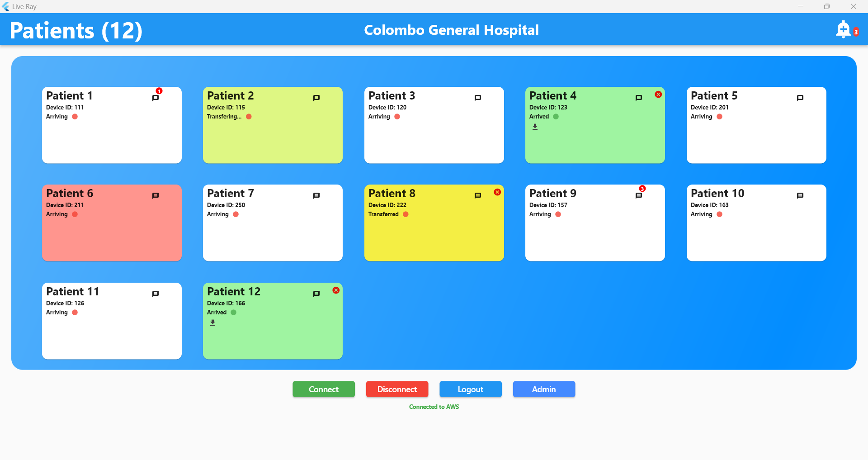Open Patient 6 message icon

coord(156,195)
